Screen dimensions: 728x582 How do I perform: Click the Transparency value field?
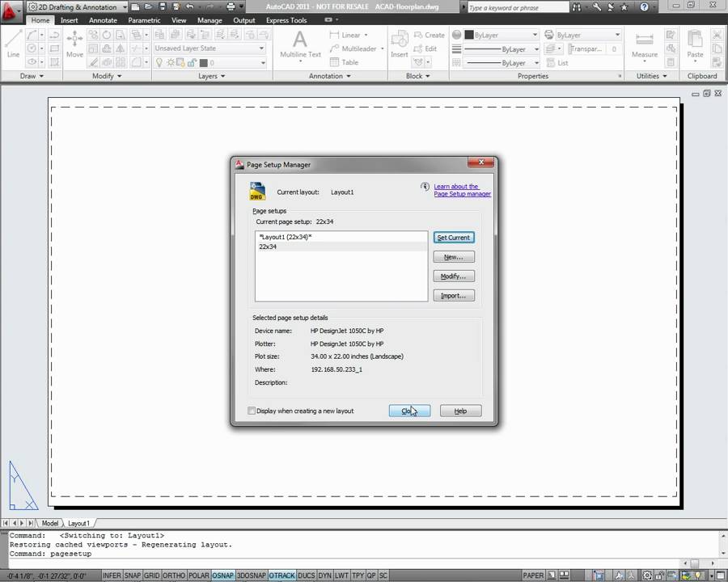tap(614, 48)
